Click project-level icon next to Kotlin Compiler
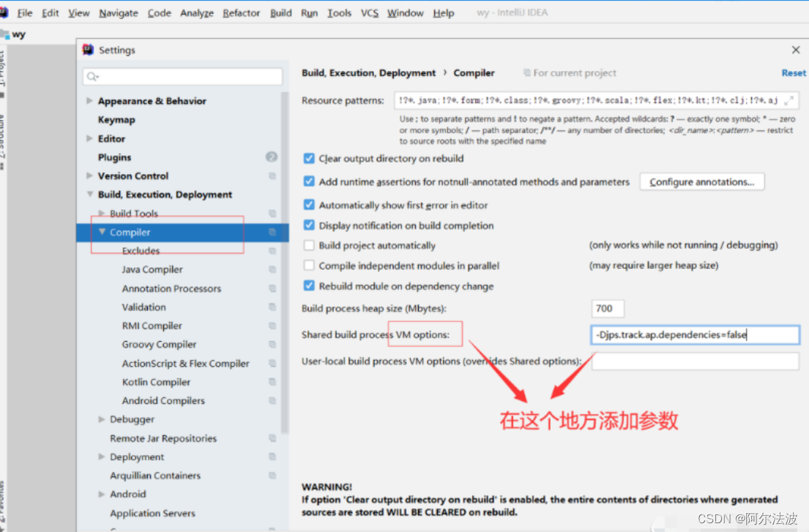 point(272,382)
